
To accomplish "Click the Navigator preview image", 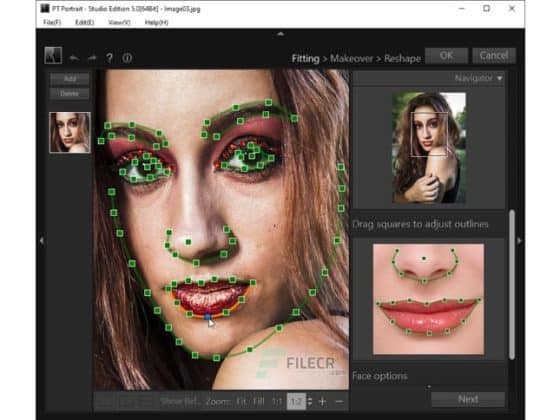I will point(429,148).
